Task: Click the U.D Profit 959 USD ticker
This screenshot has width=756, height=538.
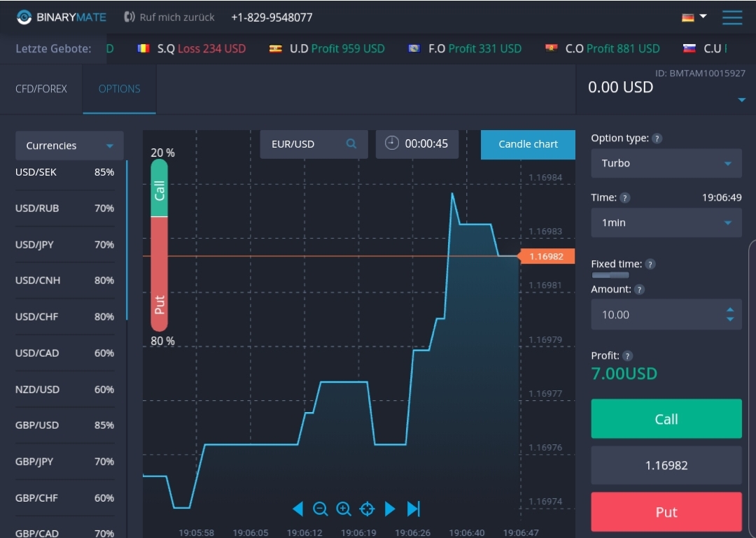Action: click(327, 49)
